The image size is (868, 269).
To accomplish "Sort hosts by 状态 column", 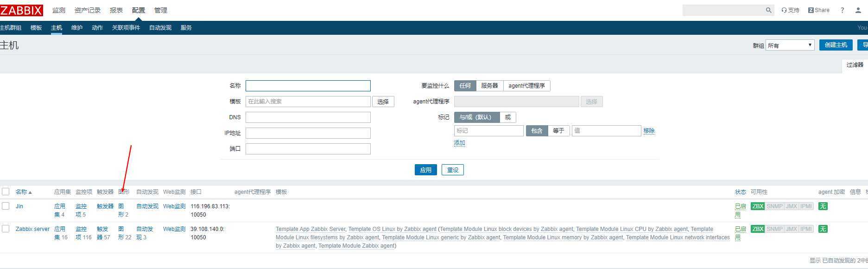I will tap(740, 192).
